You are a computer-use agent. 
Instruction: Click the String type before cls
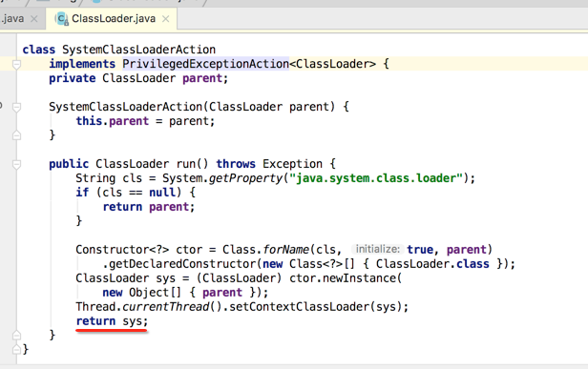pyautogui.click(x=95, y=178)
